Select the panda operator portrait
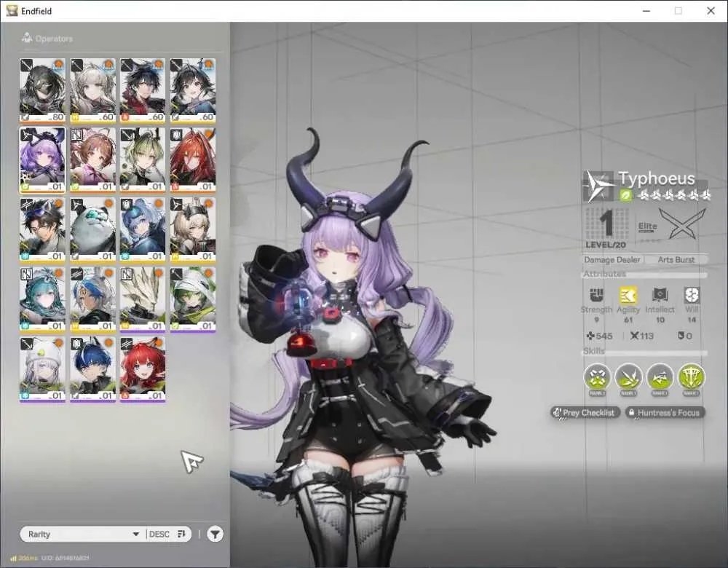The image size is (728, 568). [x=93, y=230]
